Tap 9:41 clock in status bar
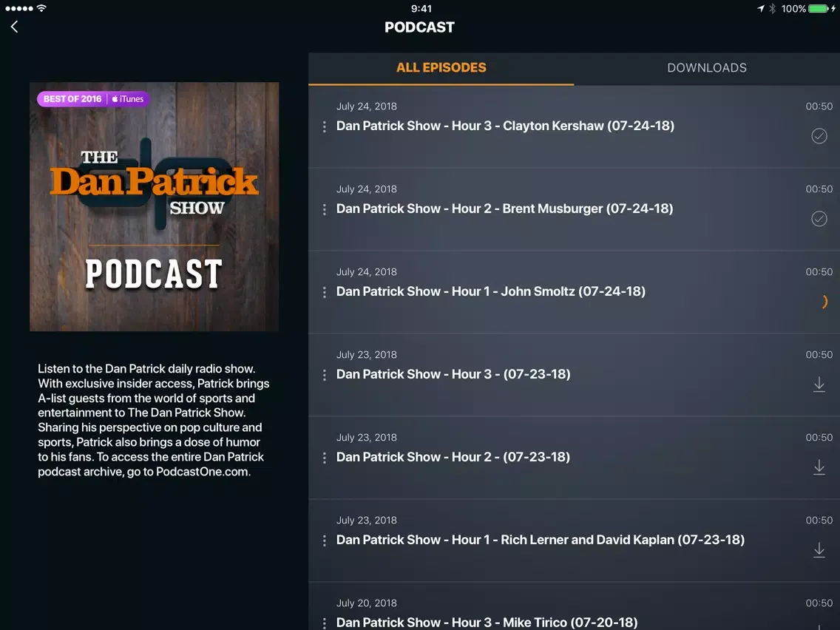This screenshot has height=630, width=840. 421,9
